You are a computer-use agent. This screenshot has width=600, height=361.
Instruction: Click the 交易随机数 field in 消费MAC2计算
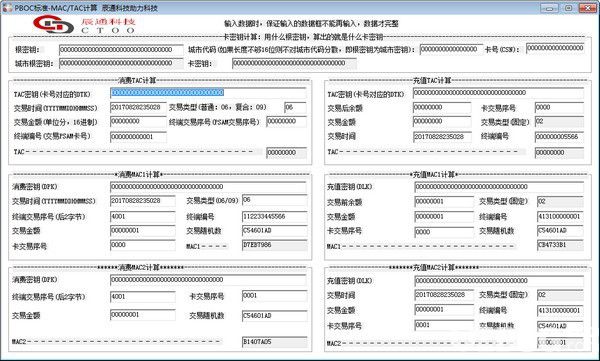(274, 316)
